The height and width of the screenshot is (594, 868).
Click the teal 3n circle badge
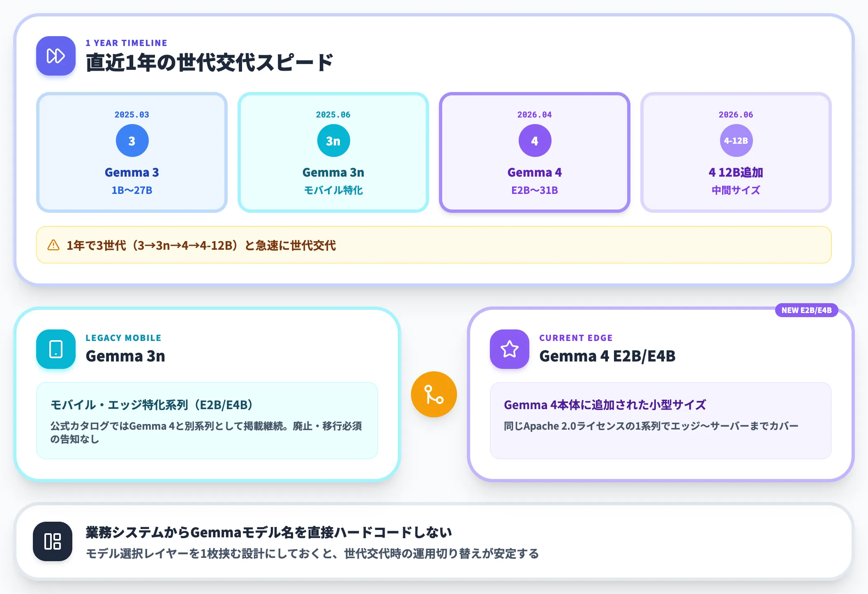pos(333,140)
